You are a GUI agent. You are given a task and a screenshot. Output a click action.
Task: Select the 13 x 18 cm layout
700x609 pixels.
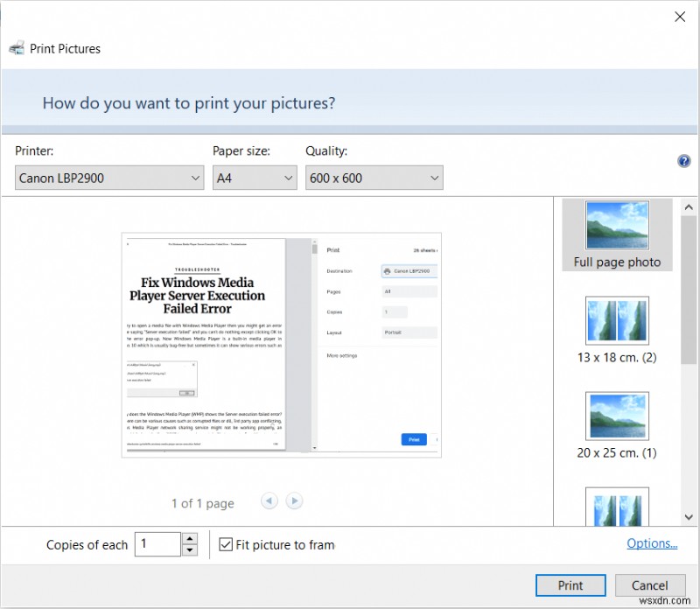(x=616, y=325)
